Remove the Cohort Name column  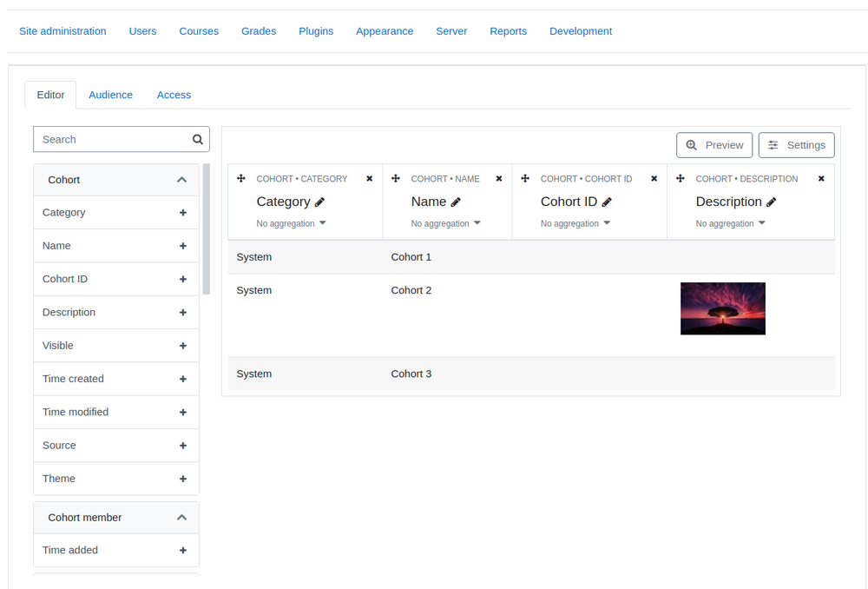point(499,178)
